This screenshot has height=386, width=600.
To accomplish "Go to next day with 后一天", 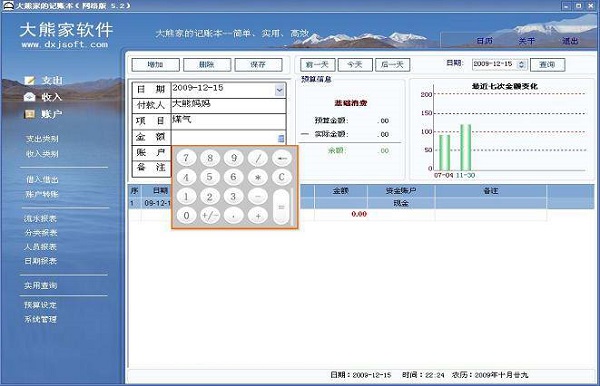I will pyautogui.click(x=392, y=65).
